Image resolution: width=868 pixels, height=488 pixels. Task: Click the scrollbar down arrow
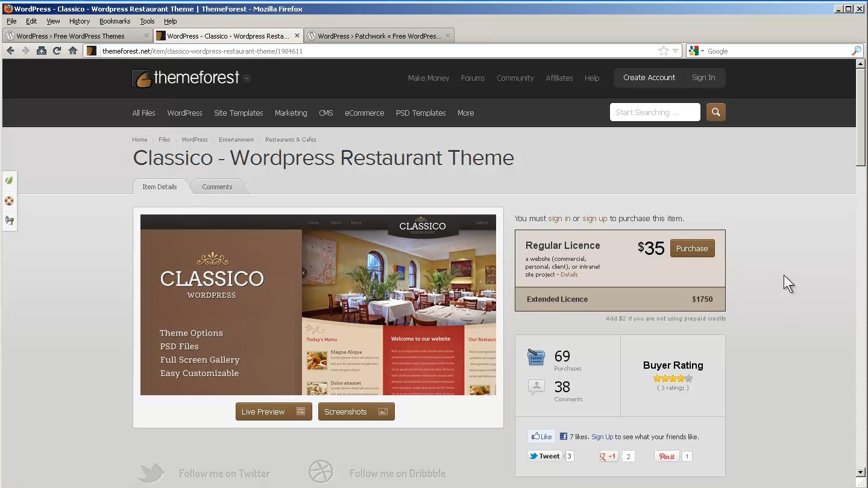(861, 472)
